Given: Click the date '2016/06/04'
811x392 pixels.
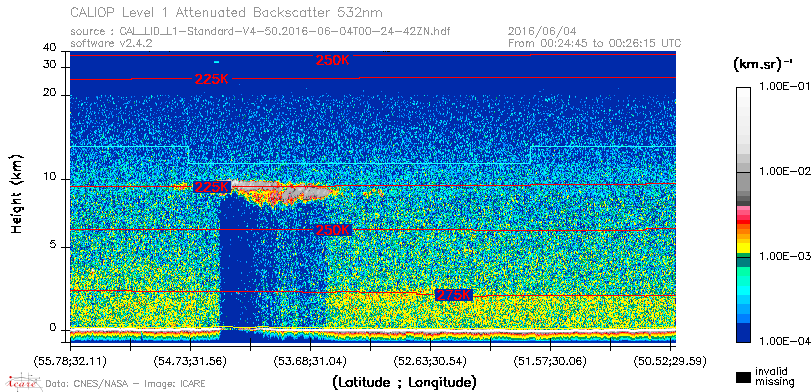Looking at the screenshot, I should click(542, 32).
